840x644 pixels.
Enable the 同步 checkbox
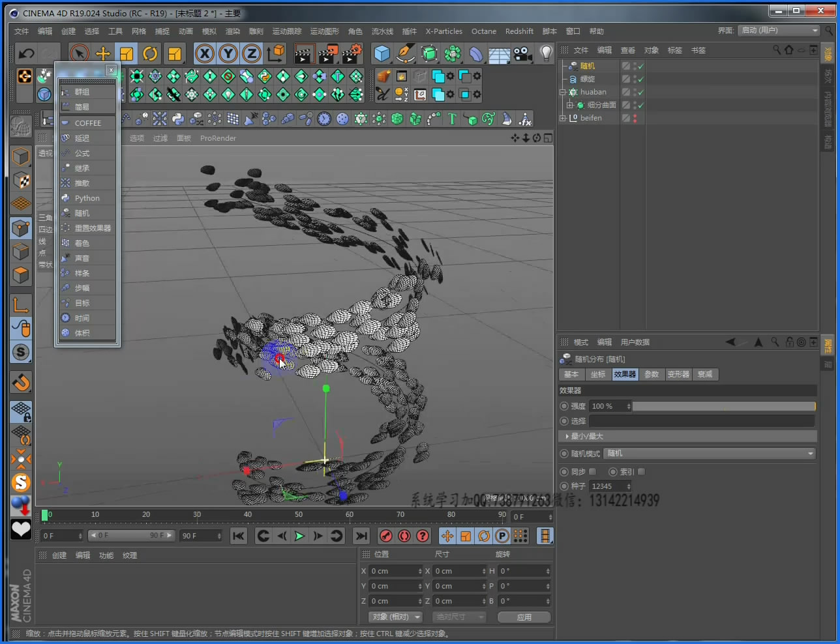592,471
